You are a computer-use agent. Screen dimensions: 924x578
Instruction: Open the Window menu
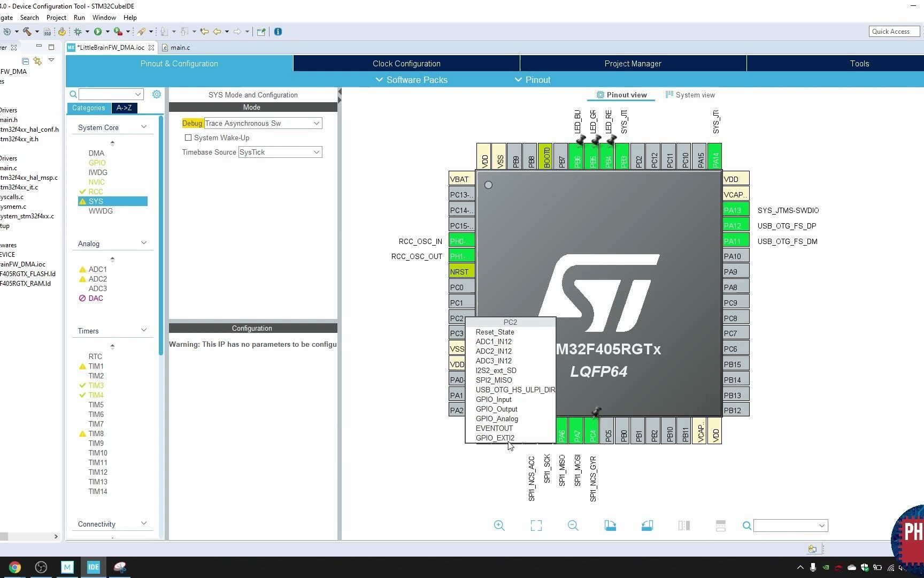pos(104,18)
